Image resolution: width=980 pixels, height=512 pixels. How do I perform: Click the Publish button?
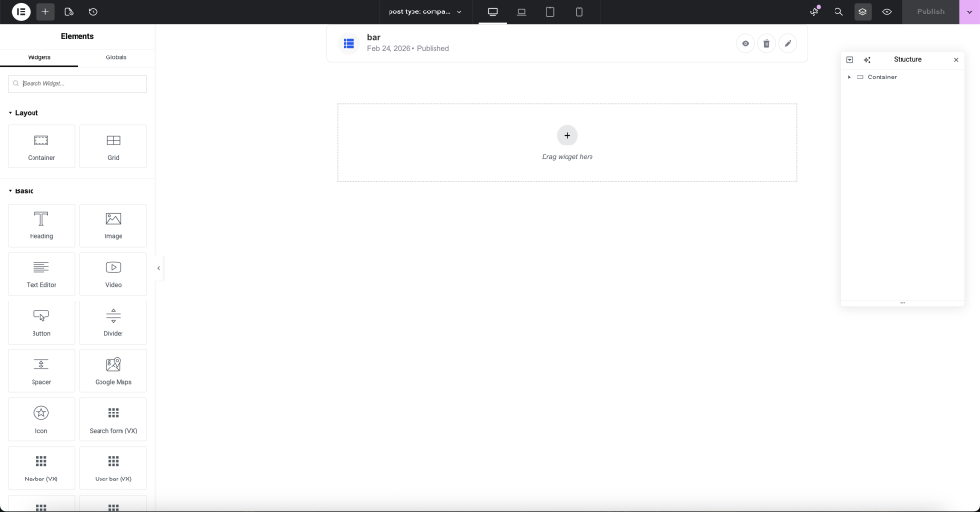tap(929, 11)
